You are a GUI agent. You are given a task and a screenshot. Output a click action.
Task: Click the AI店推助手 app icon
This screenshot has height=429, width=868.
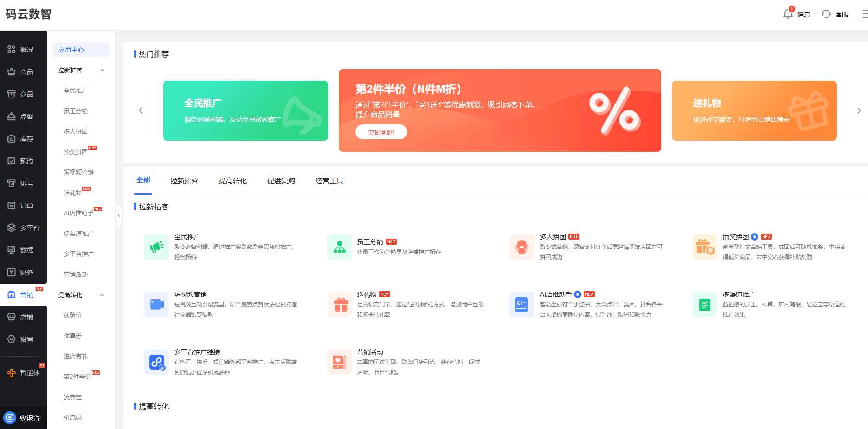[521, 304]
